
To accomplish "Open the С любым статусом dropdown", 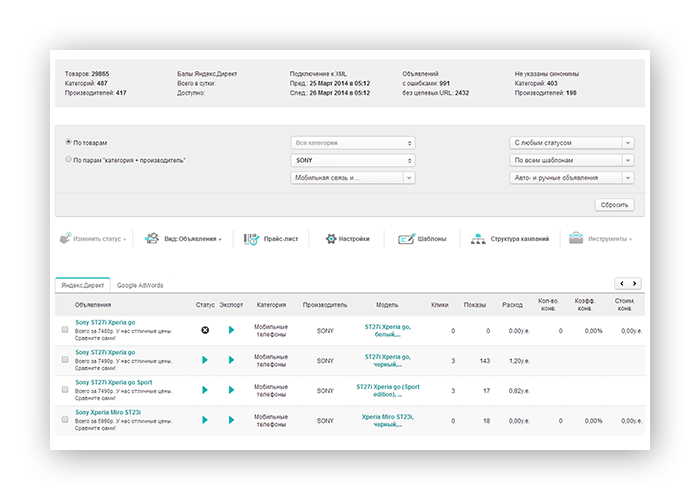I will 572,143.
